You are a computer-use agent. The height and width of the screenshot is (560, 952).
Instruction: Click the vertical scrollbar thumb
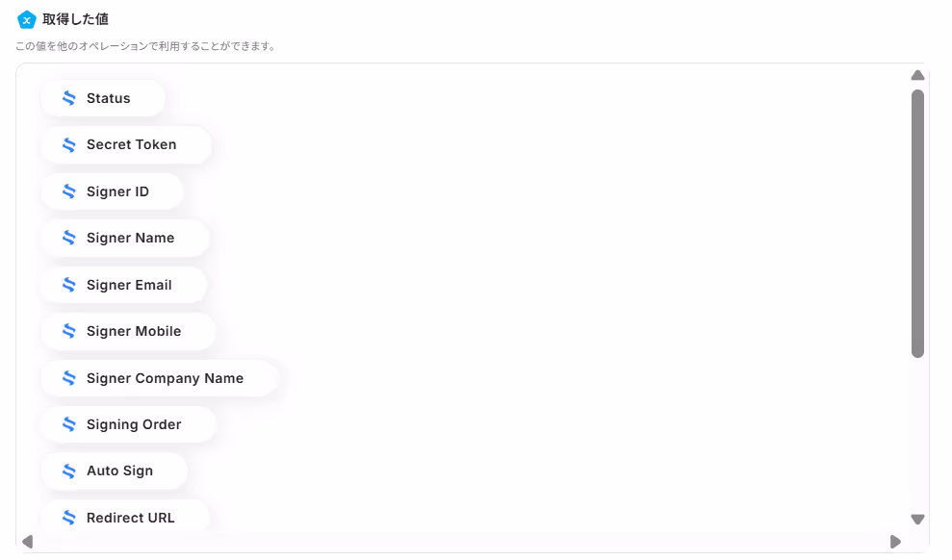click(917, 224)
